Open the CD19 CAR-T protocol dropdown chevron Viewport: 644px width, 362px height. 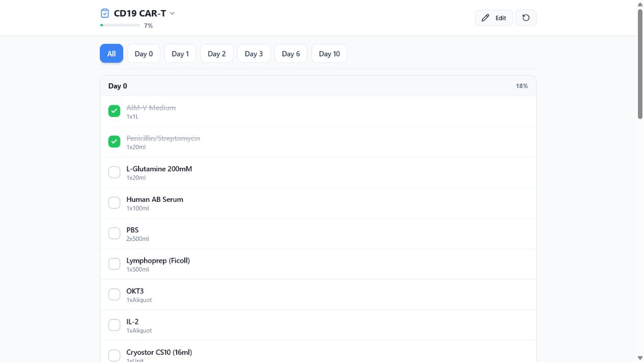coord(172,13)
